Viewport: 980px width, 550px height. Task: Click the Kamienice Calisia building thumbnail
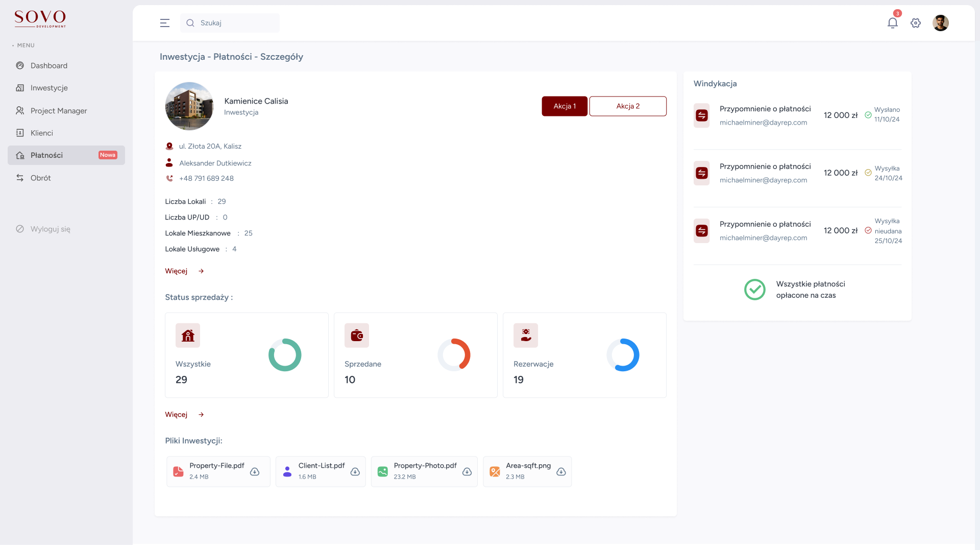click(189, 106)
